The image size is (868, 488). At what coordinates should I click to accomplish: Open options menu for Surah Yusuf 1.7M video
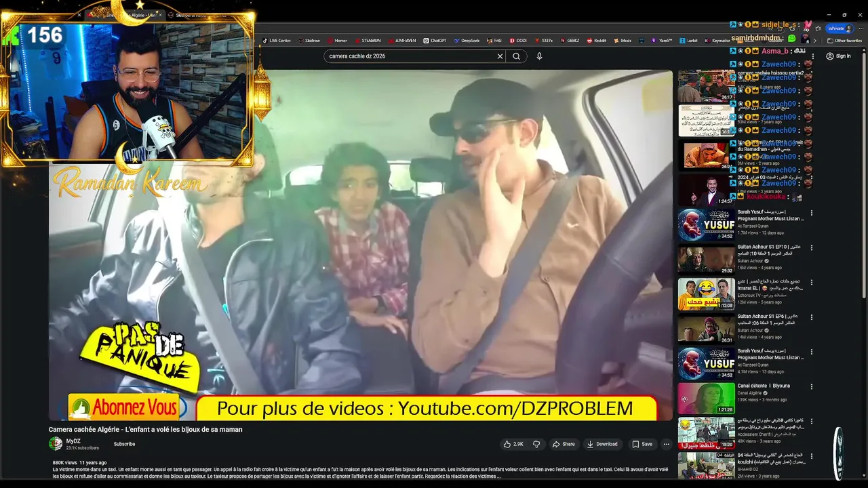812,213
